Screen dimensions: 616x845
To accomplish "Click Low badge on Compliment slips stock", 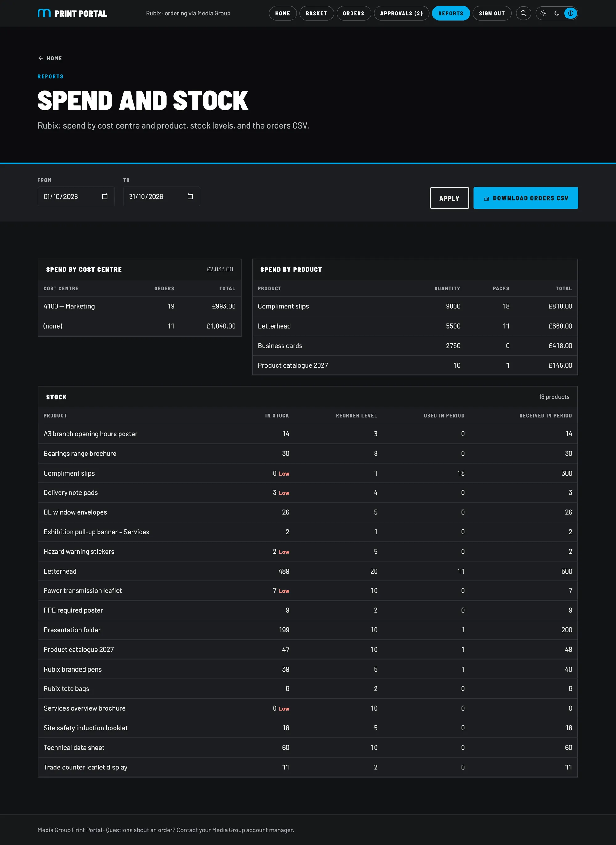I will tap(284, 474).
